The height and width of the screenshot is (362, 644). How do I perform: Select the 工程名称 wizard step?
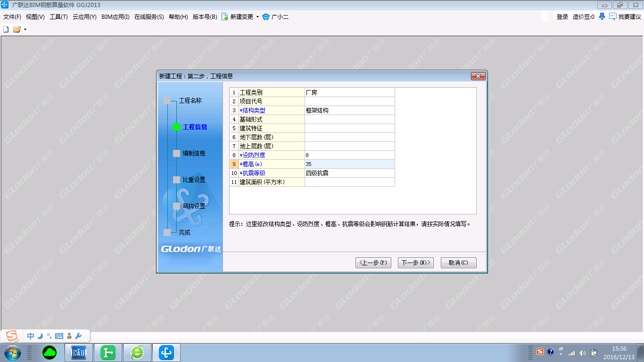(190, 100)
